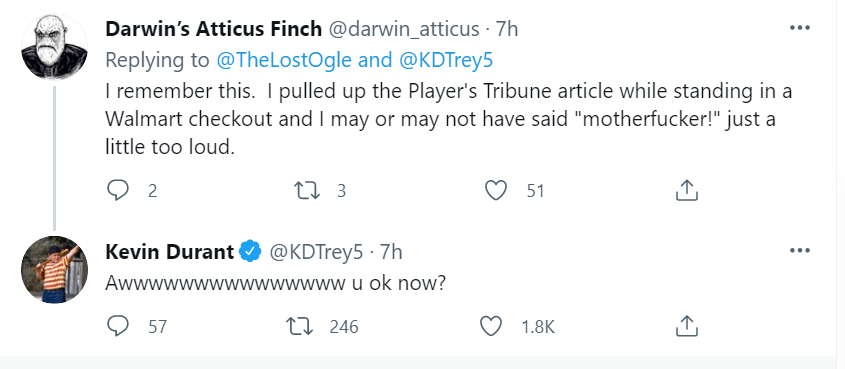845x369 pixels.
Task: Reply to Darwin's Atticus Finch tweet
Action: coord(117,190)
